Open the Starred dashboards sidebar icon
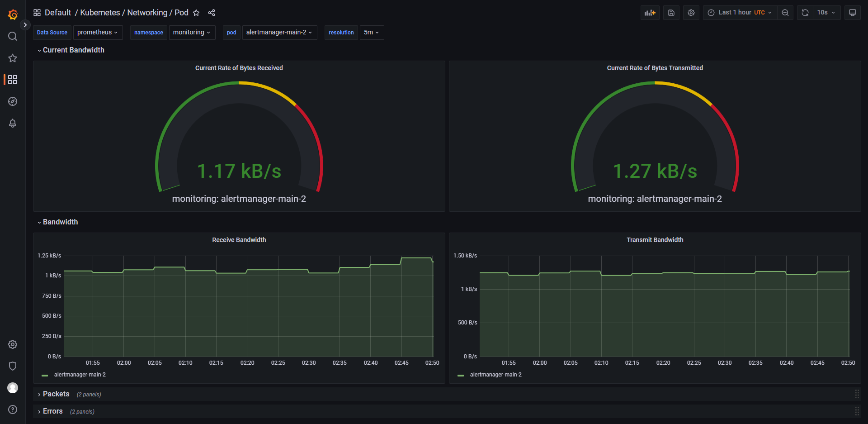The height and width of the screenshot is (424, 868). click(13, 58)
